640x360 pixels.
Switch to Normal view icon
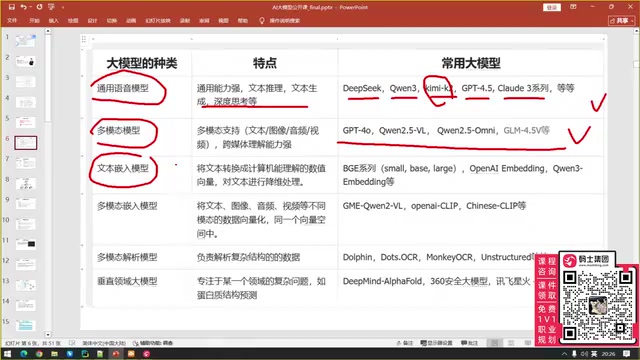[495, 343]
